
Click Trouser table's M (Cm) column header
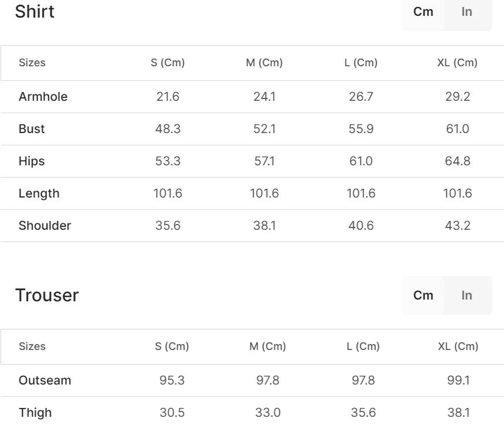[x=267, y=346]
